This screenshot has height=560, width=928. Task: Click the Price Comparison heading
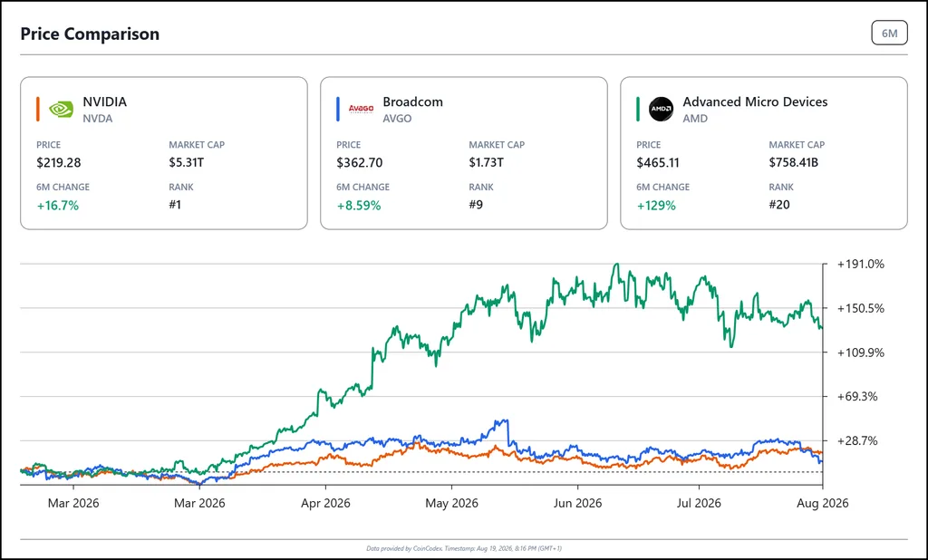click(x=90, y=34)
